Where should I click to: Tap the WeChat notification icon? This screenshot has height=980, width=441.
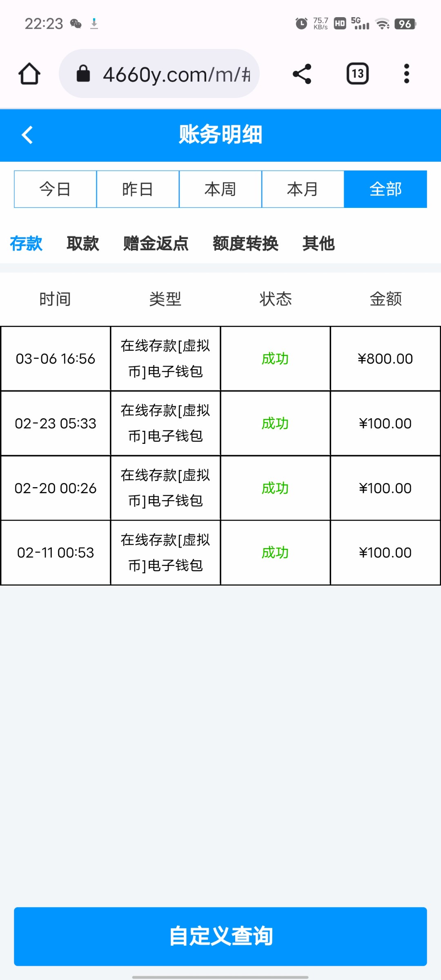[x=76, y=24]
